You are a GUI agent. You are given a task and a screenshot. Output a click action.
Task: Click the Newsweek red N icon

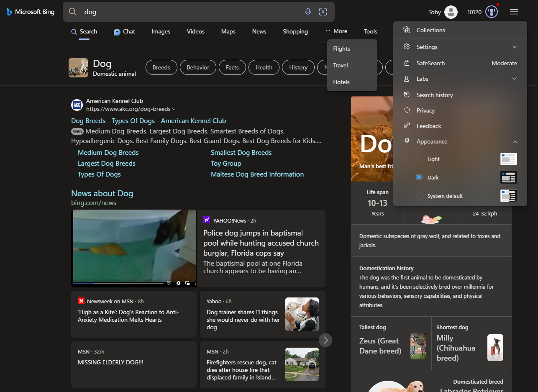pos(81,301)
